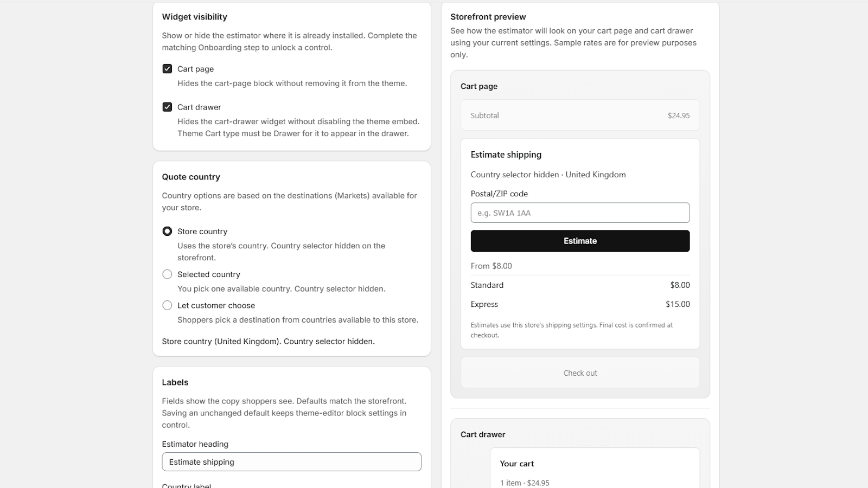
Task: Pick the Let customer choose radio option
Action: coord(167,306)
